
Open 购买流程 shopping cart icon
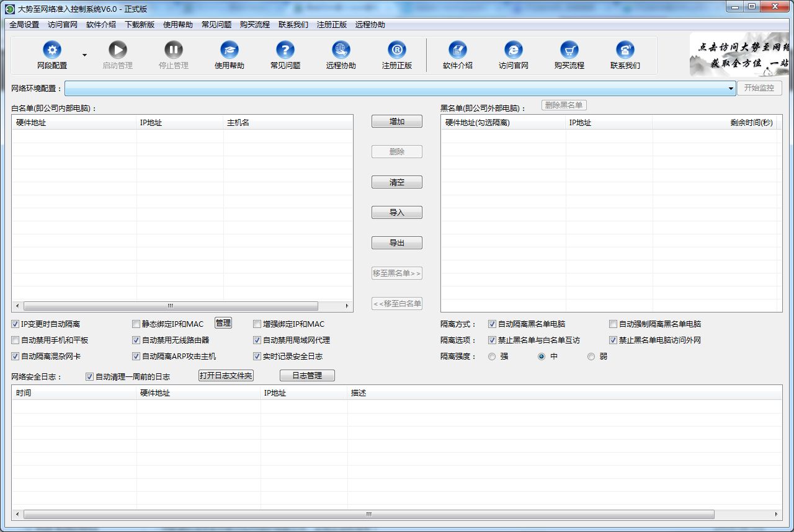coord(569,50)
